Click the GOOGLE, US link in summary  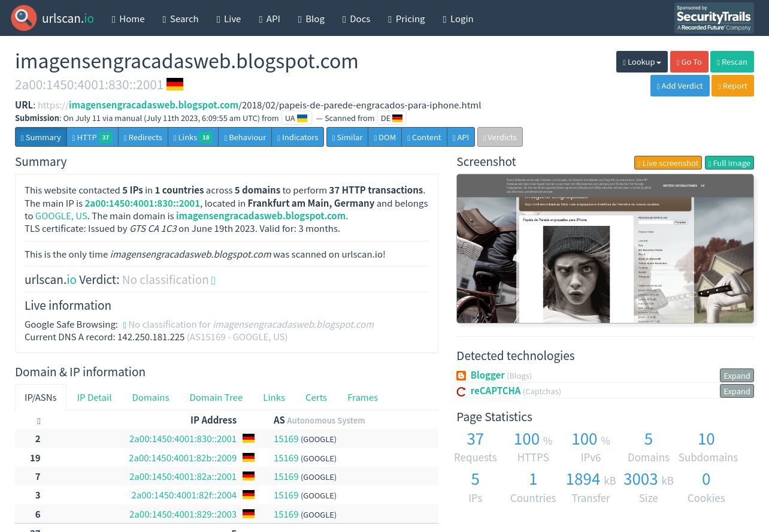tap(61, 216)
